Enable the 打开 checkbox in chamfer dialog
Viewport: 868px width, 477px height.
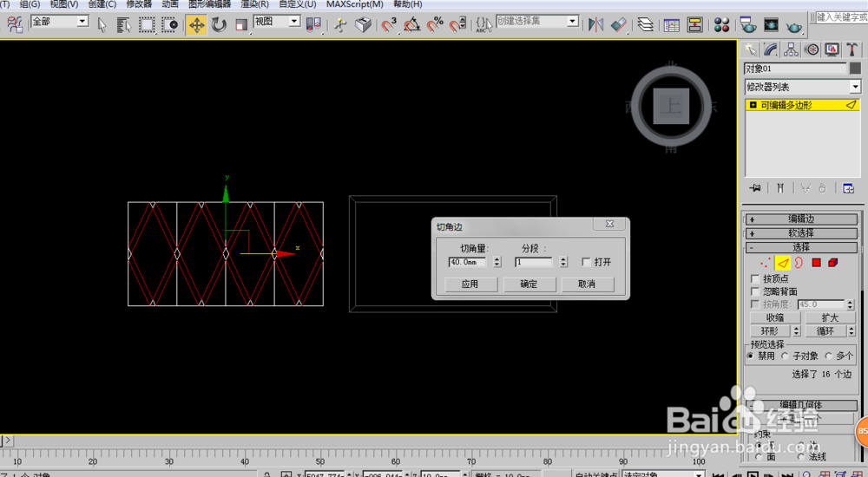(586, 262)
